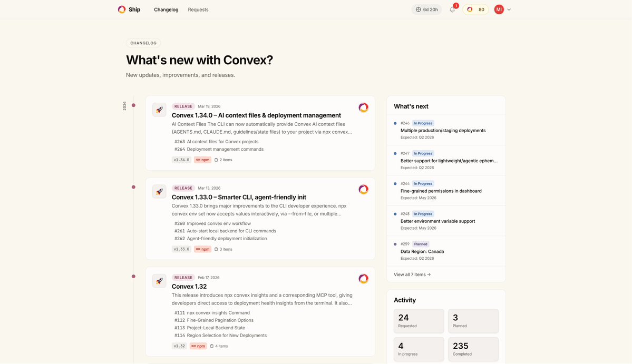Open #260 Improved convex env workflow

click(x=212, y=223)
